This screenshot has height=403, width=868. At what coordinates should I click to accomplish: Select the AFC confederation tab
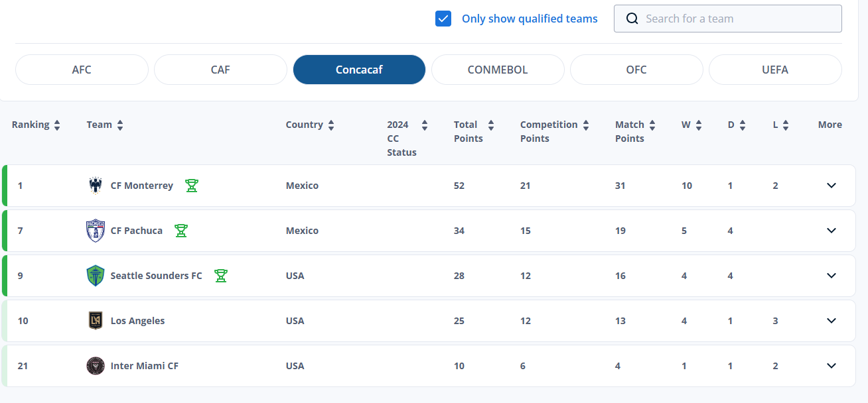pyautogui.click(x=82, y=70)
